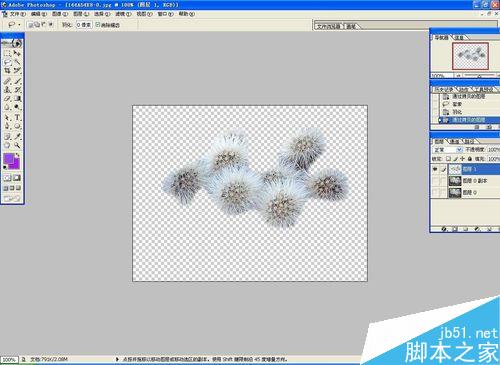
Task: Open the layer blend mode dropdown
Action: tap(447, 150)
